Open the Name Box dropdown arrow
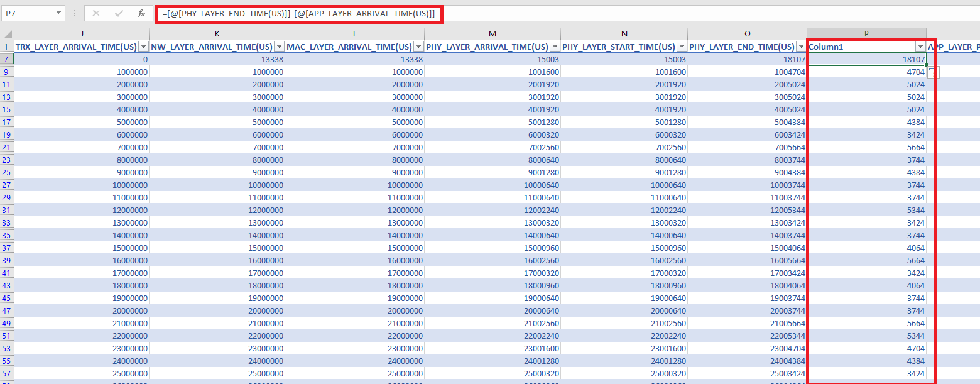 (x=58, y=13)
